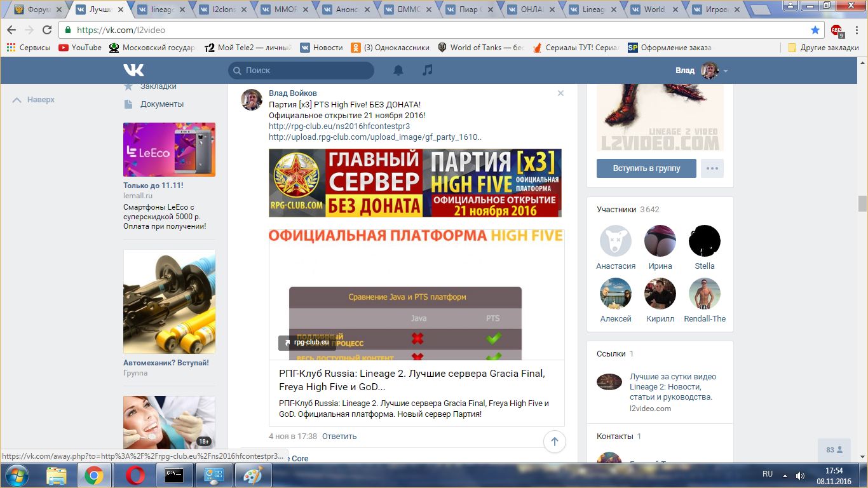Image resolution: width=868 pixels, height=488 pixels.
Task: Expand the Влад profile dropdown menu
Action: (725, 71)
